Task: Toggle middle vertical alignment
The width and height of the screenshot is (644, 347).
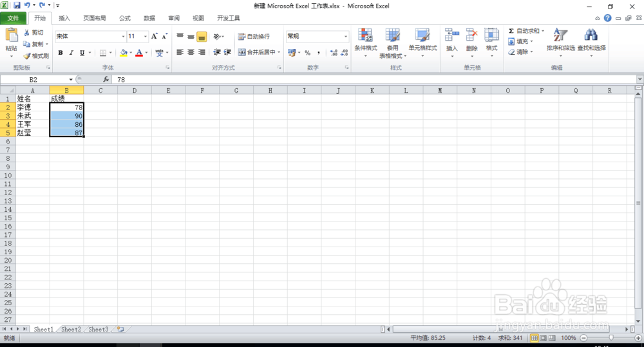Action: (191, 36)
